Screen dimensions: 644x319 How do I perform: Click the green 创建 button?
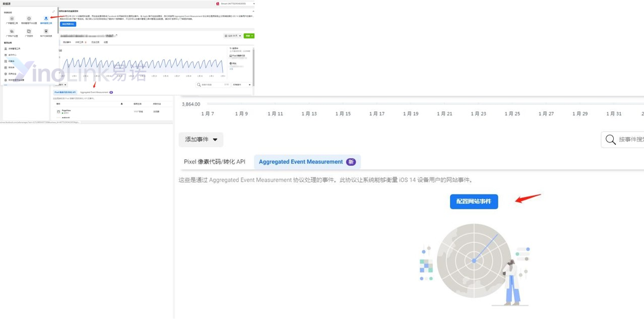249,36
